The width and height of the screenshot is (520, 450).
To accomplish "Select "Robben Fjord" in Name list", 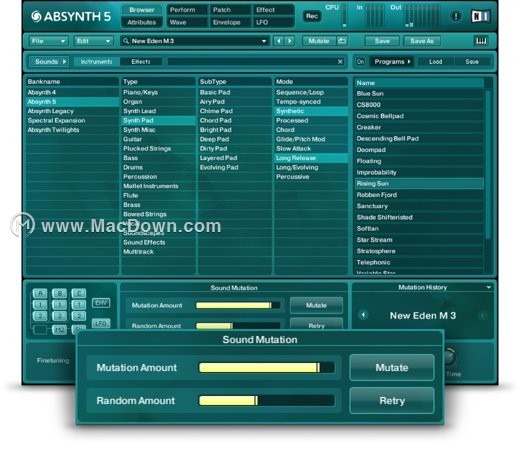I will [420, 195].
